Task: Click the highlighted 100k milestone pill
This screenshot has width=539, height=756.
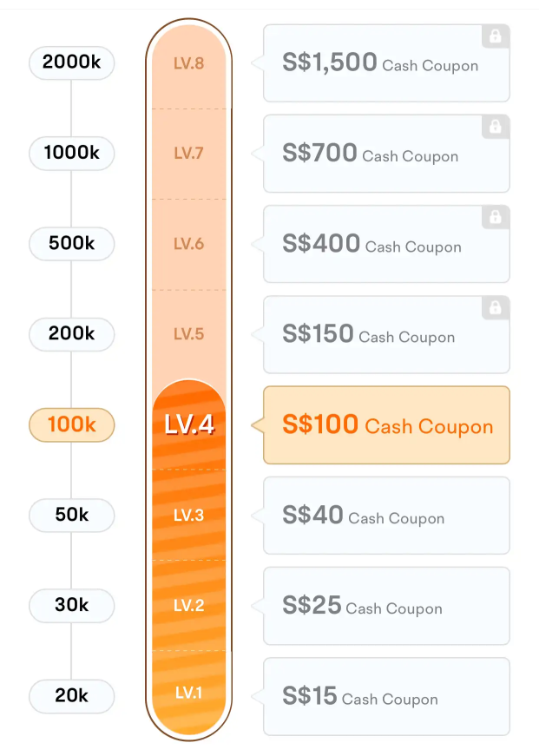Action: (72, 424)
